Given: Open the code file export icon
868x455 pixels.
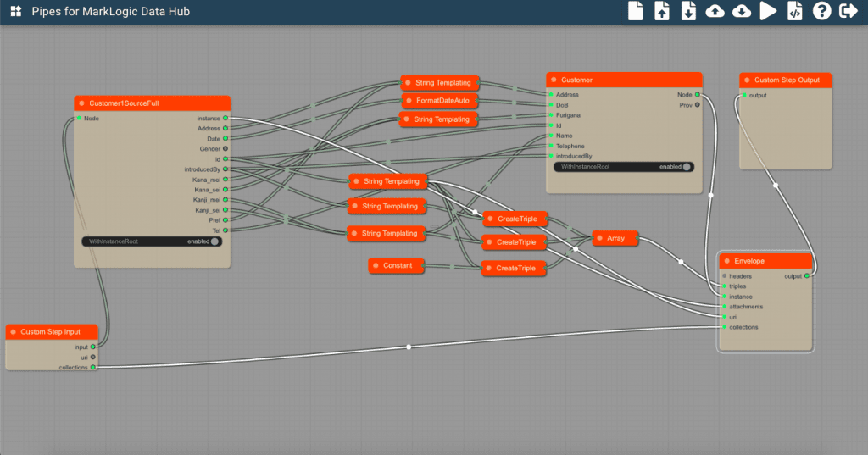Looking at the screenshot, I should pos(794,11).
